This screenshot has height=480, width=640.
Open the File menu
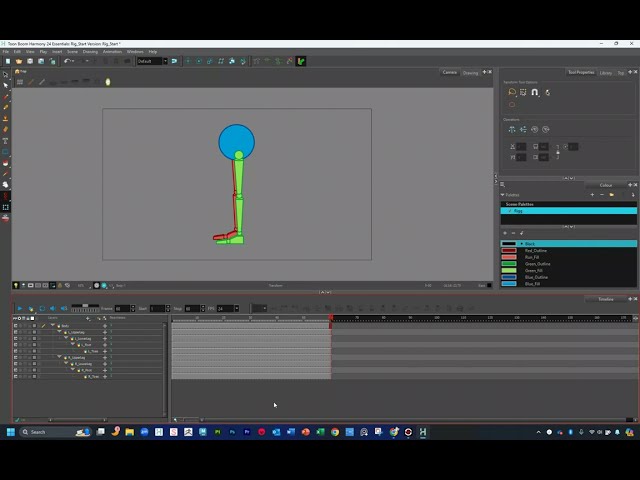tap(6, 52)
